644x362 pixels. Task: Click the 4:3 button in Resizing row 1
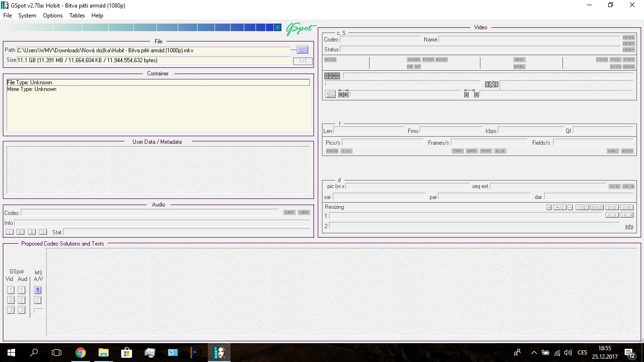click(x=612, y=215)
